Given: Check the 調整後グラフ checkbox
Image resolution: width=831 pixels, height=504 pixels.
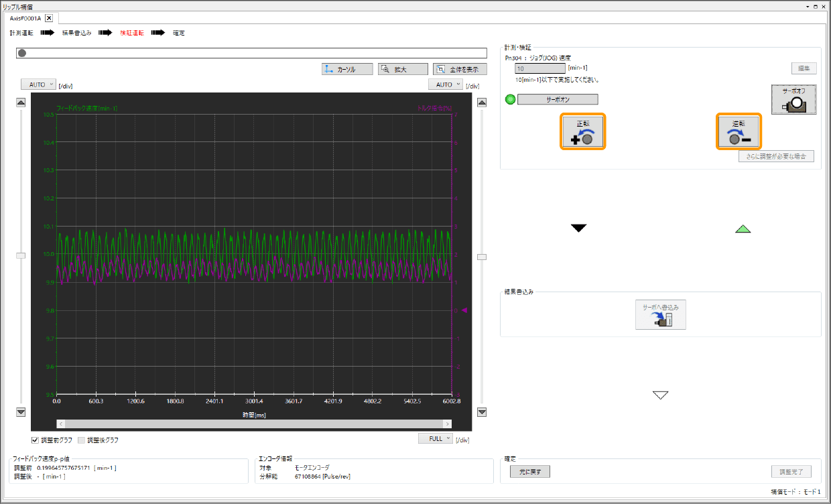Looking at the screenshot, I should [x=82, y=440].
